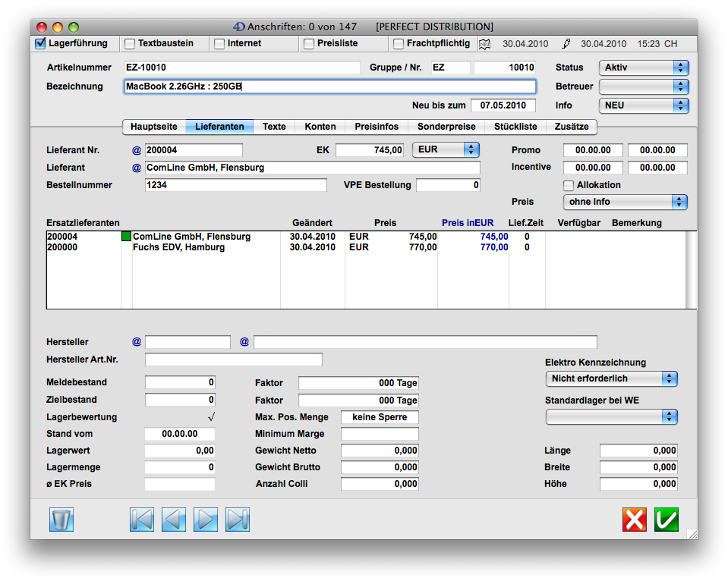Go to the previous record arrow

click(174, 520)
